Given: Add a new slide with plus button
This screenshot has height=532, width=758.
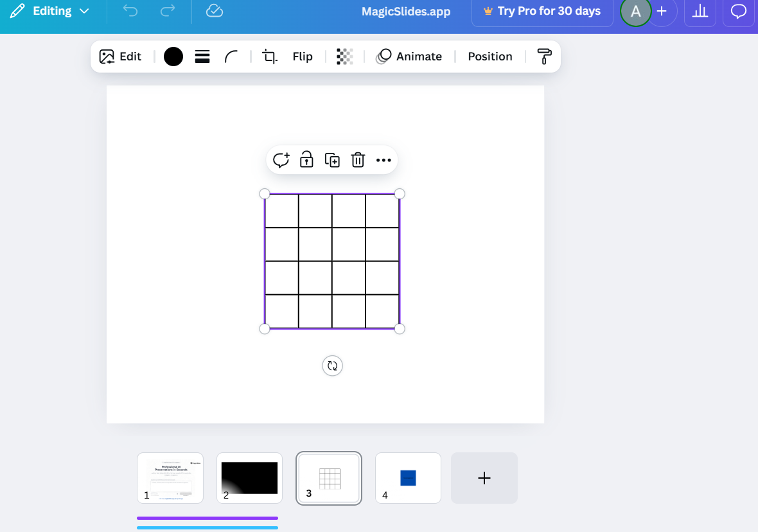Looking at the screenshot, I should click(x=484, y=478).
